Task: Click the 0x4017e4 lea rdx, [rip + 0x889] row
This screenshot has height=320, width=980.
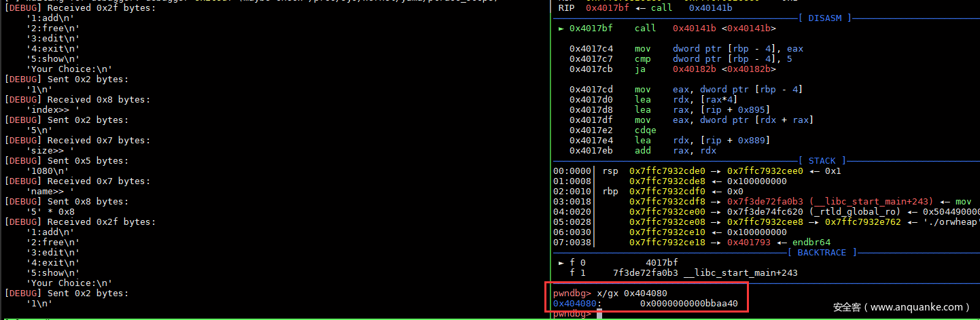Action: click(670, 140)
